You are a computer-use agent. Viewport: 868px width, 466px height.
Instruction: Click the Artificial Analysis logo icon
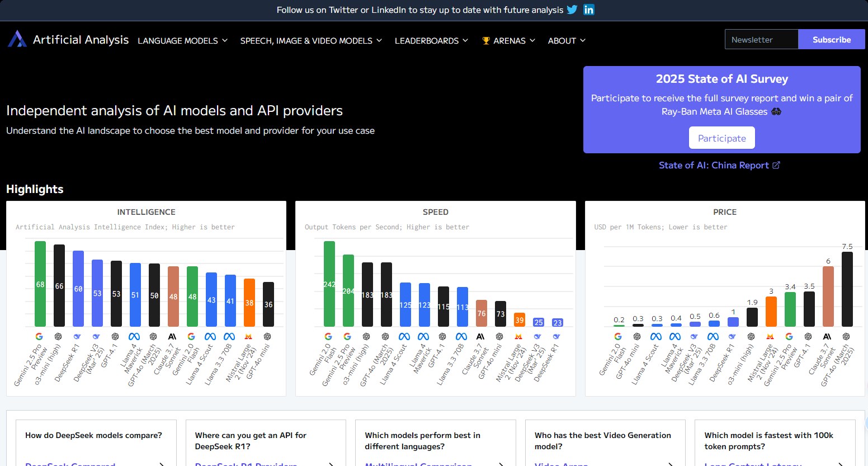pyautogui.click(x=17, y=39)
